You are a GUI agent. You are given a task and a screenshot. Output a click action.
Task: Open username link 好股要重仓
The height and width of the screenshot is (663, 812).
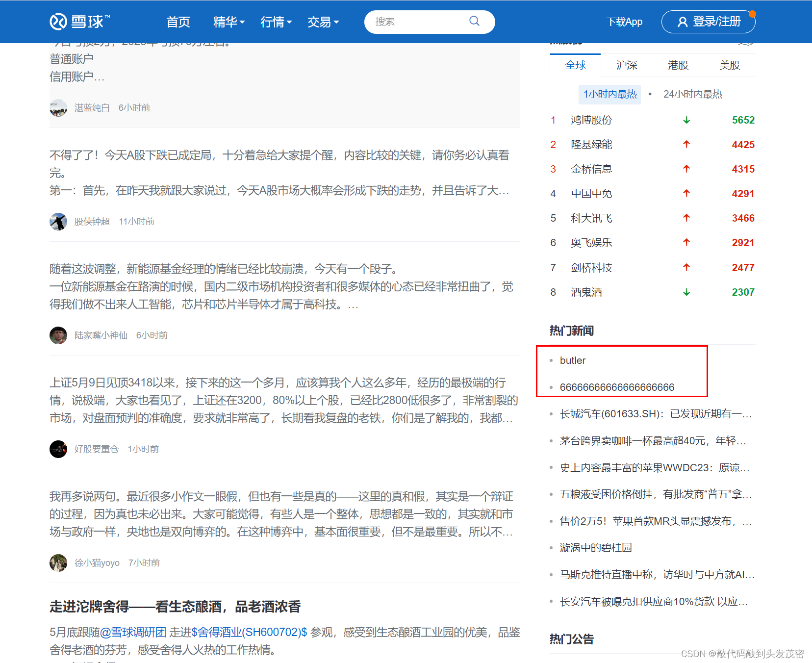(97, 449)
